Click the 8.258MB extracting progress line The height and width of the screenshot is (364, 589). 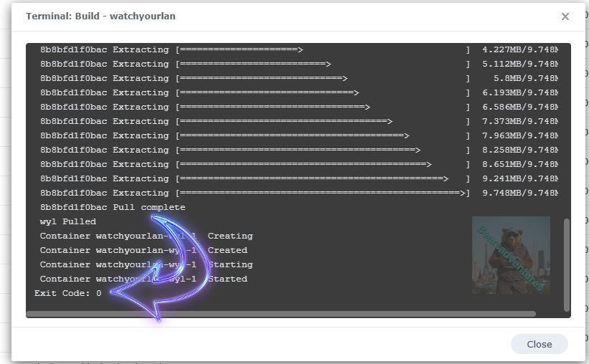pyautogui.click(x=298, y=150)
